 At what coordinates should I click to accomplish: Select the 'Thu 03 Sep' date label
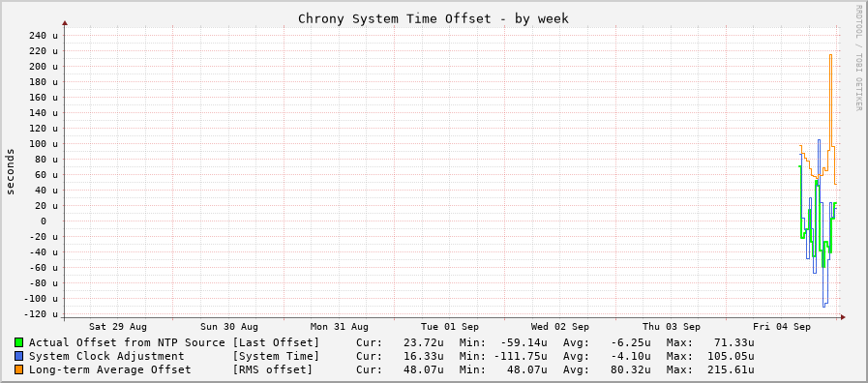tap(672, 327)
